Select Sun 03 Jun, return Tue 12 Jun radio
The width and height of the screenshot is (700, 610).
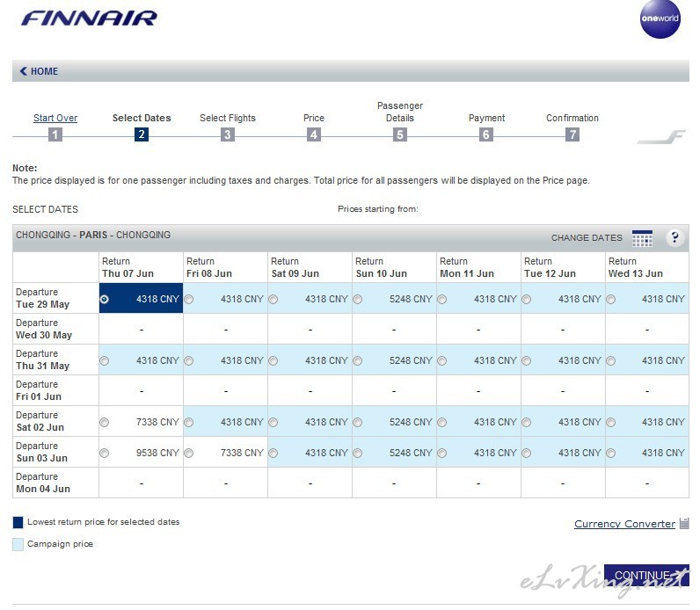click(527, 453)
